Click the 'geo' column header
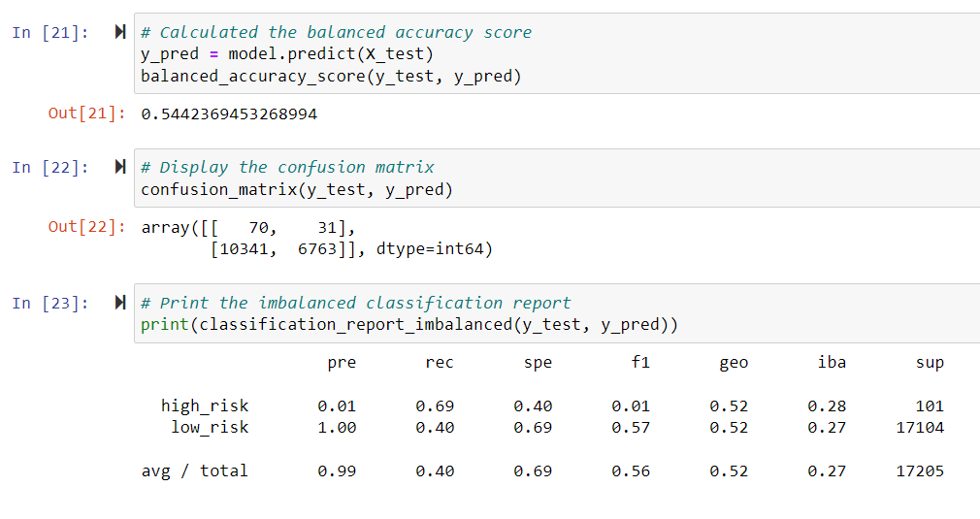 pyautogui.click(x=734, y=364)
